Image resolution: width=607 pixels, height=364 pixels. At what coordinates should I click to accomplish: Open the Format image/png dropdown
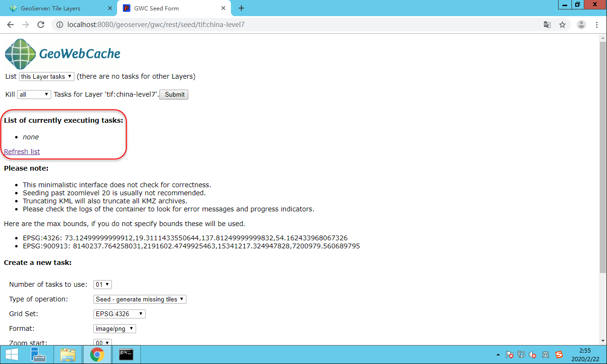[x=115, y=328]
